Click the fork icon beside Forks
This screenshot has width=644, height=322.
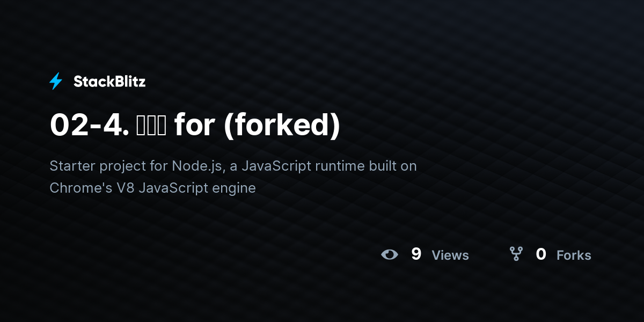(516, 254)
